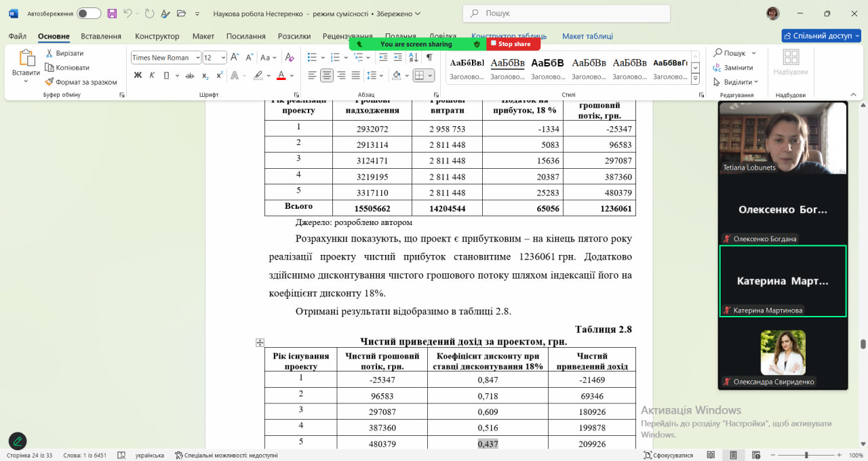This screenshot has height=461, width=868.
Task: Click the Format Painter (Формат за зразком) icon
Action: point(50,82)
